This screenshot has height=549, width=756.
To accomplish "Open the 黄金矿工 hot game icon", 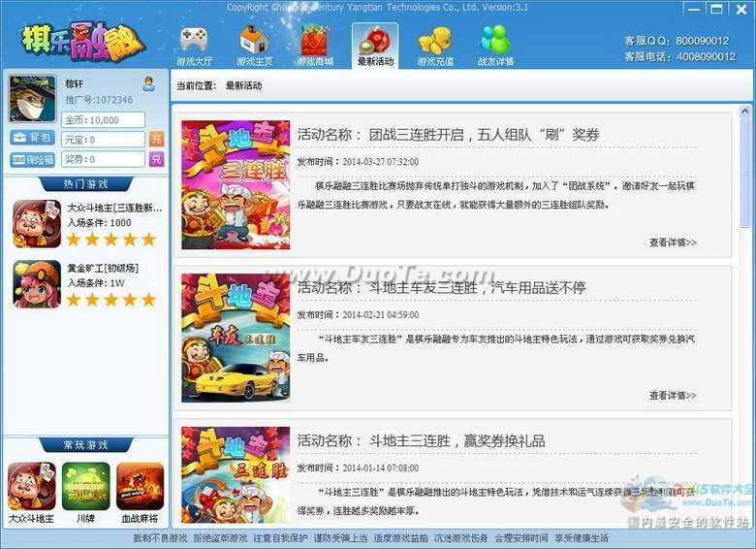I will click(x=37, y=284).
